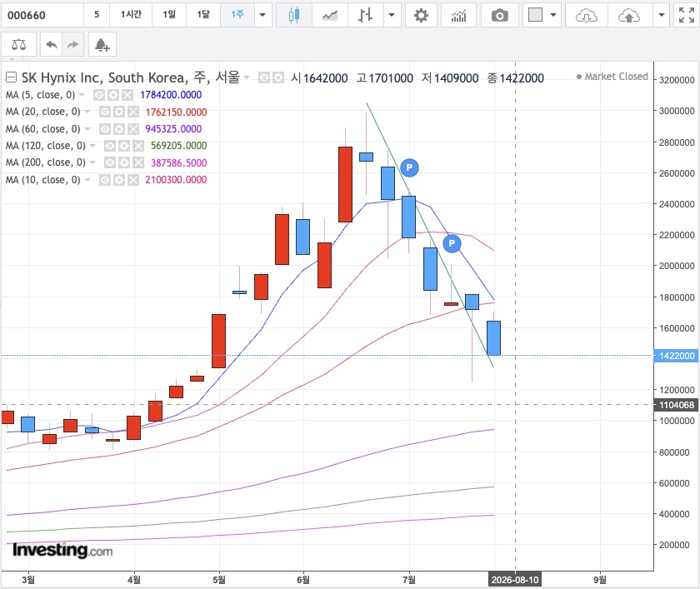Undo the last chart action
Screen dimensions: 700x589
[x=52, y=44]
